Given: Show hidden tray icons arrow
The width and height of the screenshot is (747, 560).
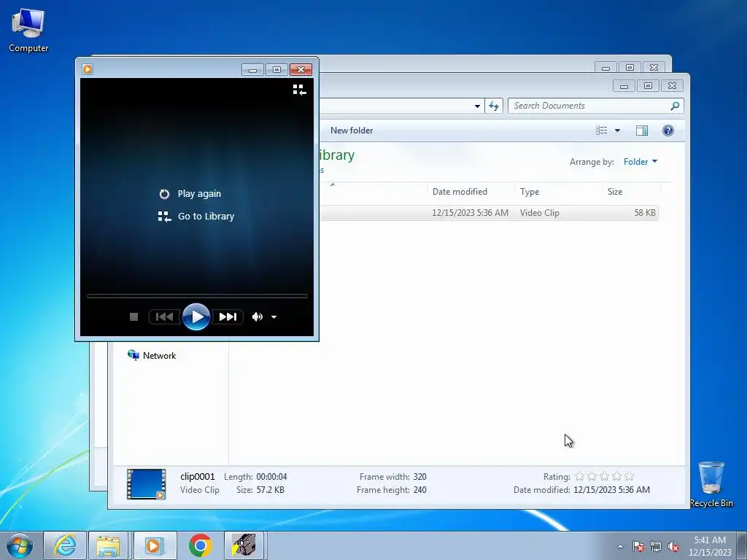Looking at the screenshot, I should pyautogui.click(x=620, y=546).
